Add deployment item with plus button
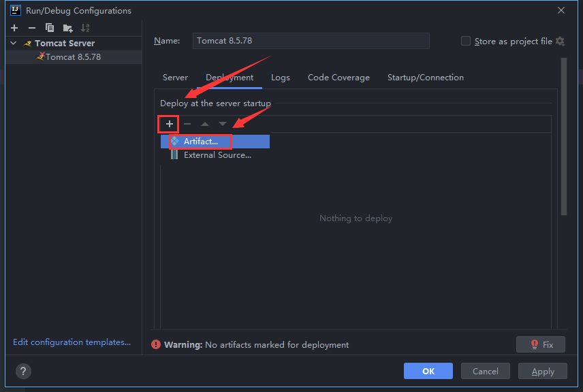The image size is (583, 392). point(169,124)
